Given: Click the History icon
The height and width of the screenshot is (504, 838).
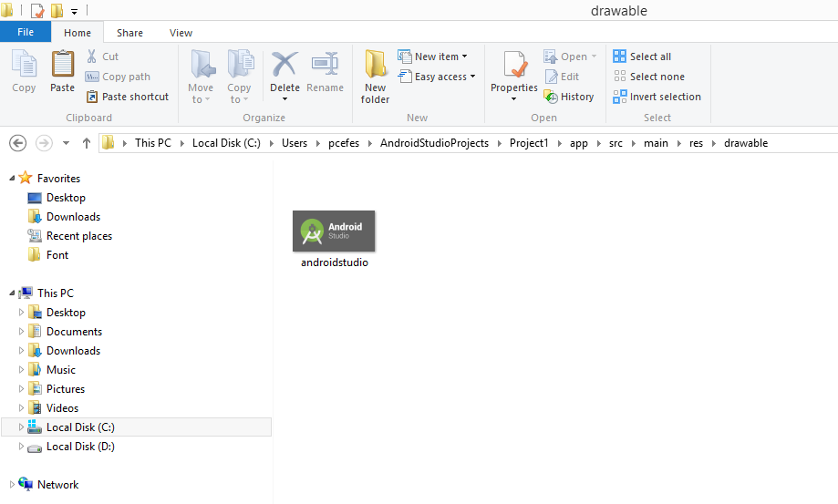Looking at the screenshot, I should (551, 97).
